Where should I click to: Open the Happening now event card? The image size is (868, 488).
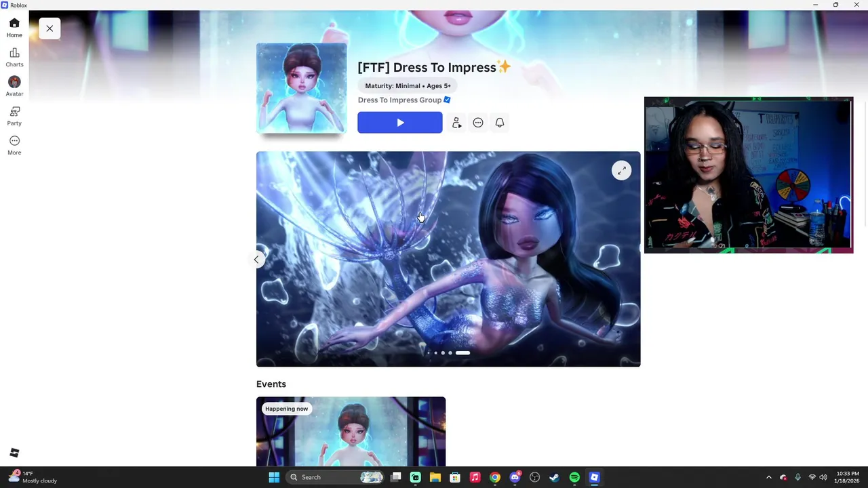pos(351,432)
